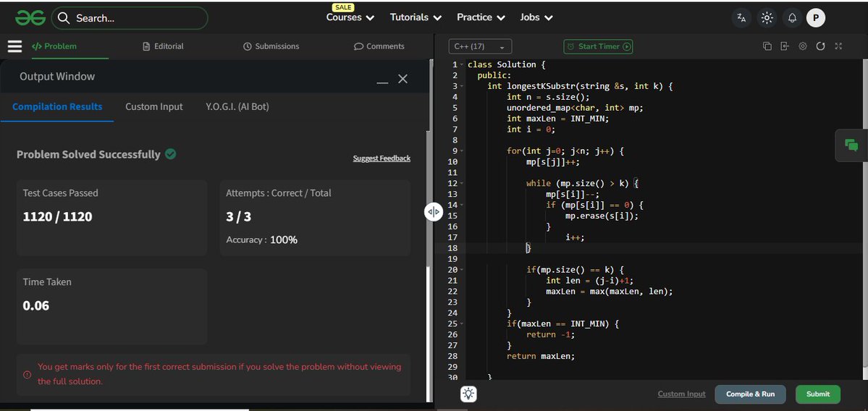Click line number 18 in the gutter
The height and width of the screenshot is (411, 868).
[x=452, y=248]
